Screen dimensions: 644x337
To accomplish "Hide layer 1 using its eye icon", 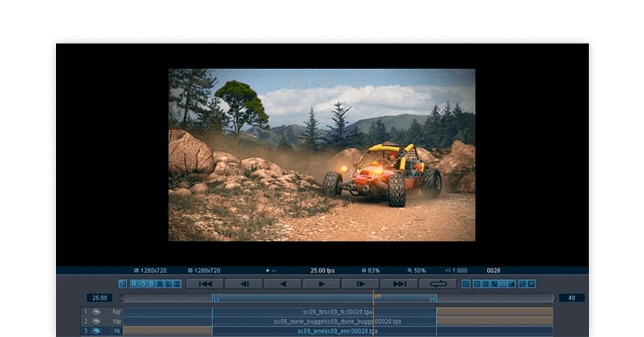I will [96, 311].
